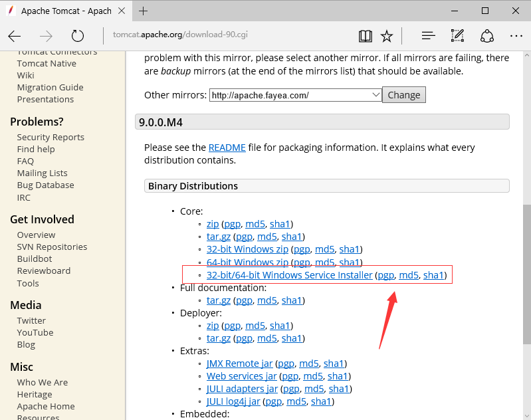Screen dimensions: 531x420
Task: Open Security Reports sidebar link
Action: tap(51, 137)
